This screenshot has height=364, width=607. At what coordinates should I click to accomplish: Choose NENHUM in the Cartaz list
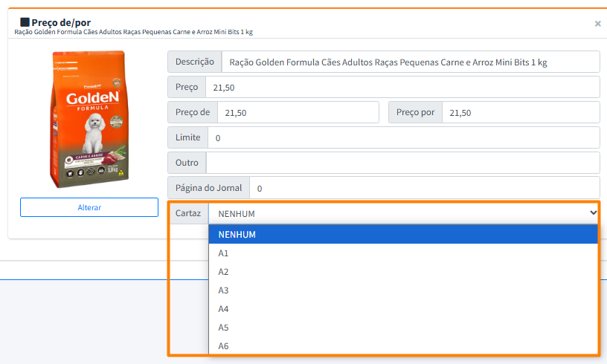click(x=403, y=235)
